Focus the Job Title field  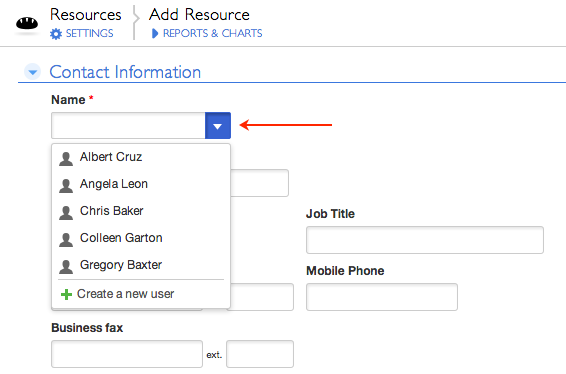coord(425,240)
